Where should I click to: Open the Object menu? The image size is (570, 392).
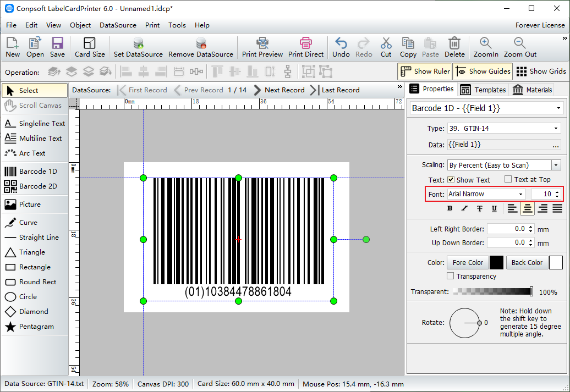80,25
